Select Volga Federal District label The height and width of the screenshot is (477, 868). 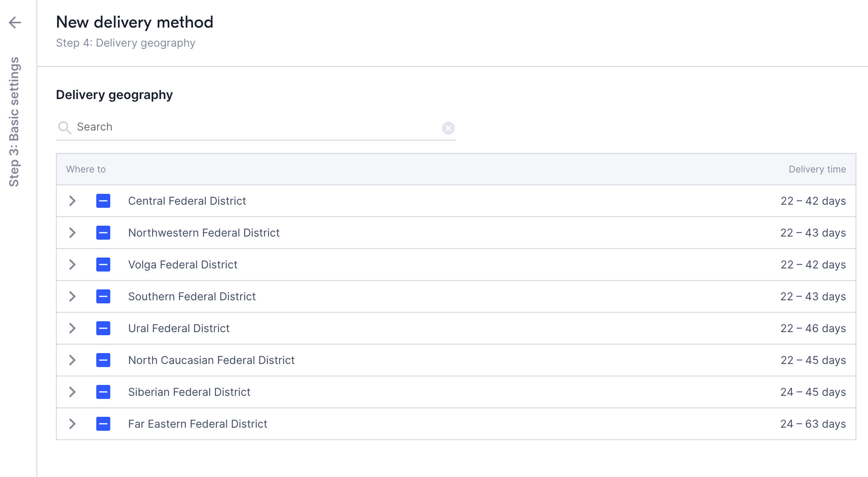pyautogui.click(x=182, y=265)
